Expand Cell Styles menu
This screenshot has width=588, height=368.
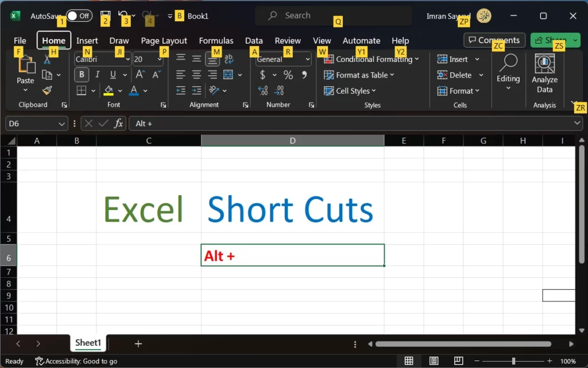374,91
